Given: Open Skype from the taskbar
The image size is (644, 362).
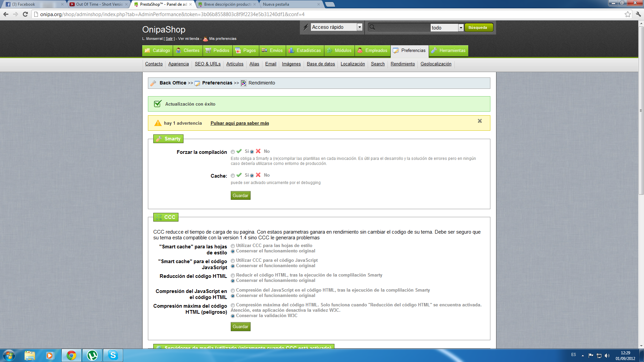Looking at the screenshot, I should [x=113, y=355].
